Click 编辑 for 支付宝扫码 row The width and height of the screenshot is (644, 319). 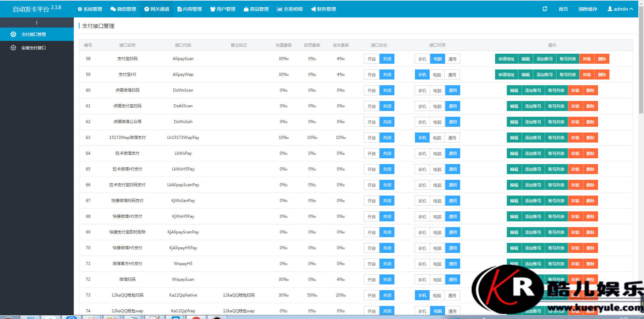point(525,59)
